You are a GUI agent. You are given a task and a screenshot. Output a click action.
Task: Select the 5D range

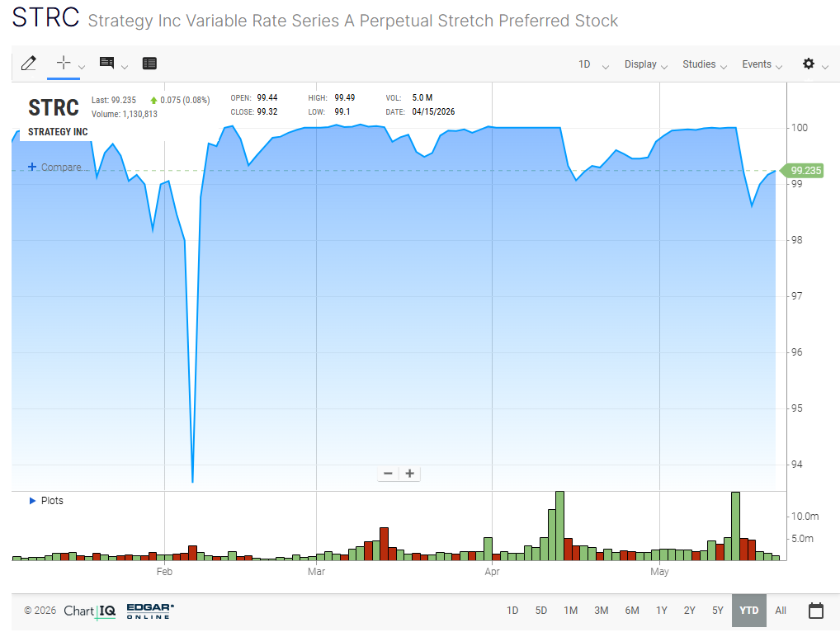pyautogui.click(x=541, y=611)
